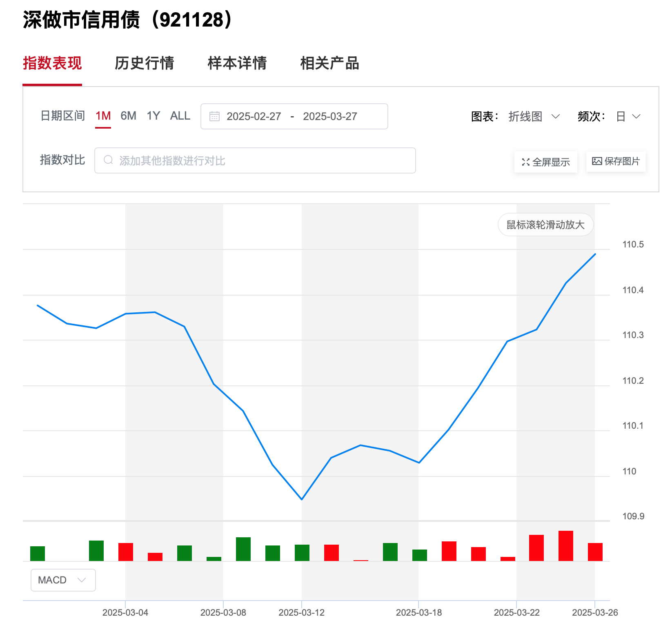The image size is (672, 641).
Task: Click the 保存图片 button
Action: (x=616, y=162)
